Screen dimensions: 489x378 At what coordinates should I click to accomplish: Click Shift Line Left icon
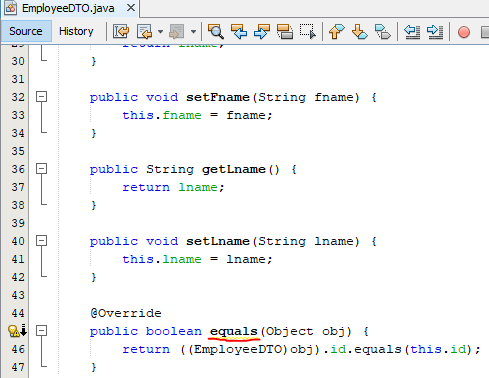click(x=412, y=32)
